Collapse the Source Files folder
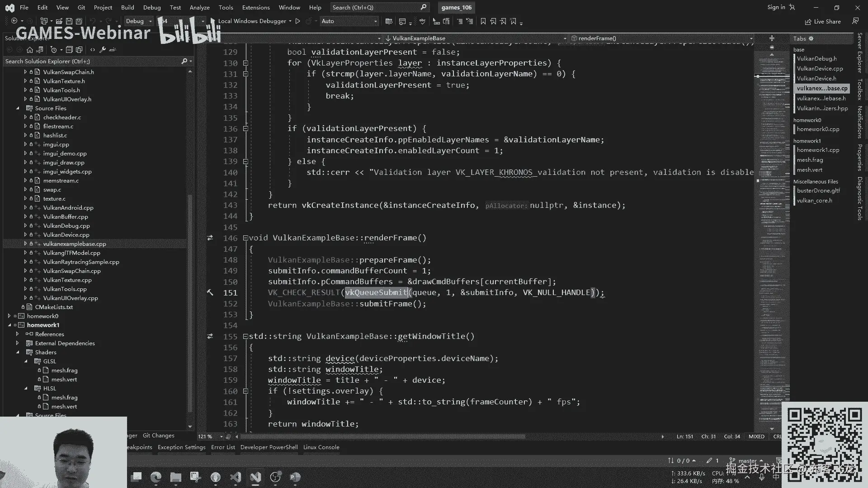868x488 pixels. (18, 108)
